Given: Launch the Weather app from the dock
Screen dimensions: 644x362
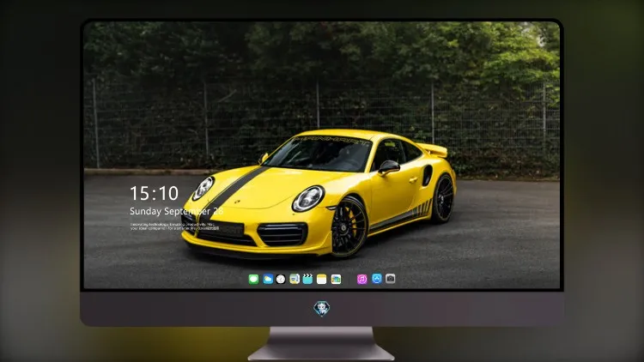Looking at the screenshot, I should click(268, 279).
